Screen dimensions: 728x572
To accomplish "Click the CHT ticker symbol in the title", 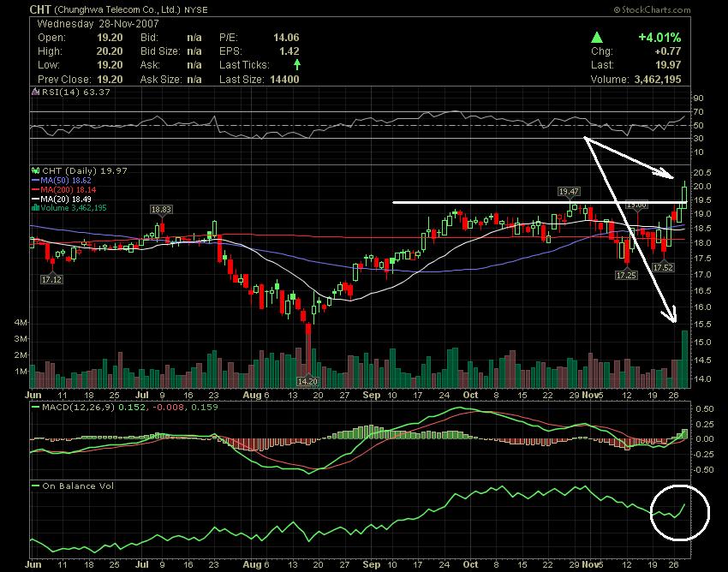I will pyautogui.click(x=40, y=9).
